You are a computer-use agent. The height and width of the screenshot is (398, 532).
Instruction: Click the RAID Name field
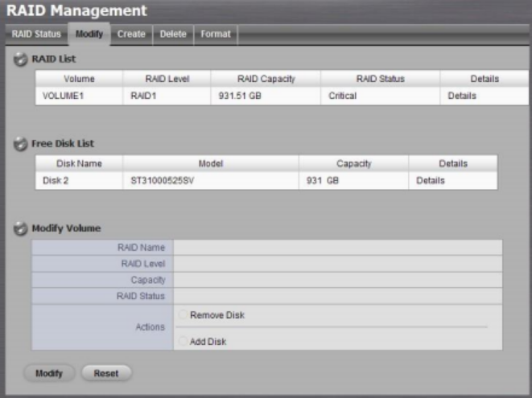(337, 248)
